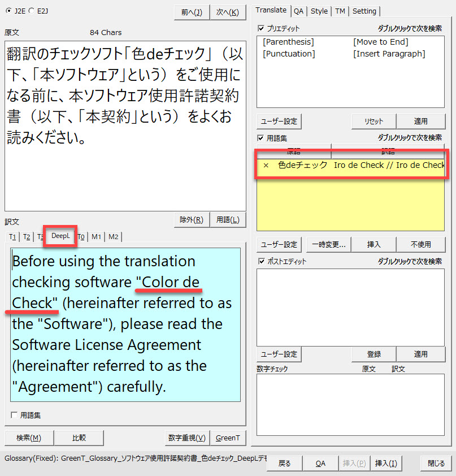The height and width of the screenshot is (476, 456).
Task: Select the [Parenthesis] pre-edit item
Action: pyautogui.click(x=288, y=42)
